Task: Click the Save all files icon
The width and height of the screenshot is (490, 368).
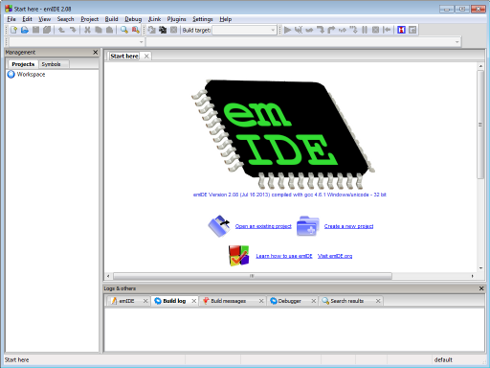Action: click(x=47, y=30)
